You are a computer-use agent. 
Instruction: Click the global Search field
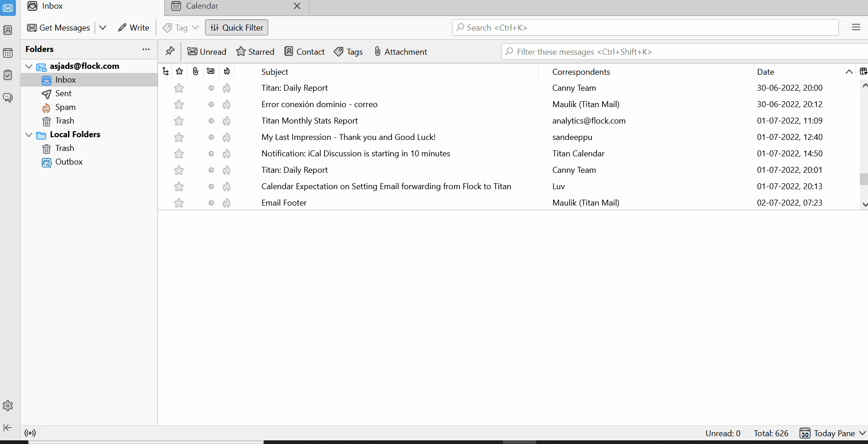(x=645, y=27)
